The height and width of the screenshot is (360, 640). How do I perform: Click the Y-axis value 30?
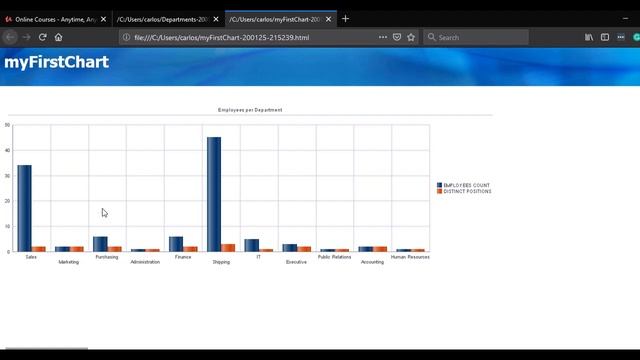(x=7, y=176)
